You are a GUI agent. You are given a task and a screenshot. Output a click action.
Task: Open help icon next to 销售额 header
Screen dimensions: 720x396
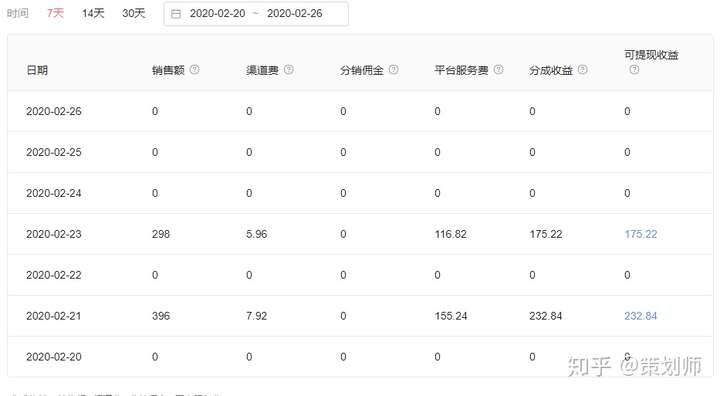tap(195, 69)
